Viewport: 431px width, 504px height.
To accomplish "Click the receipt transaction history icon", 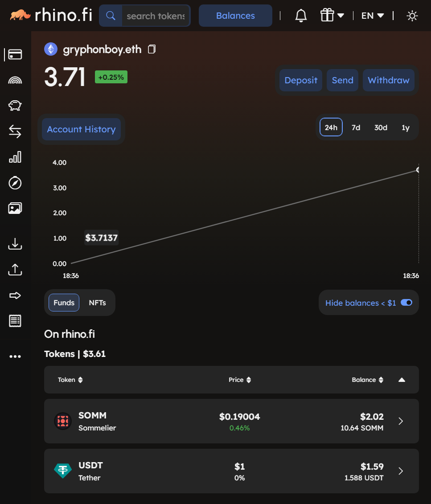I will click(15, 320).
